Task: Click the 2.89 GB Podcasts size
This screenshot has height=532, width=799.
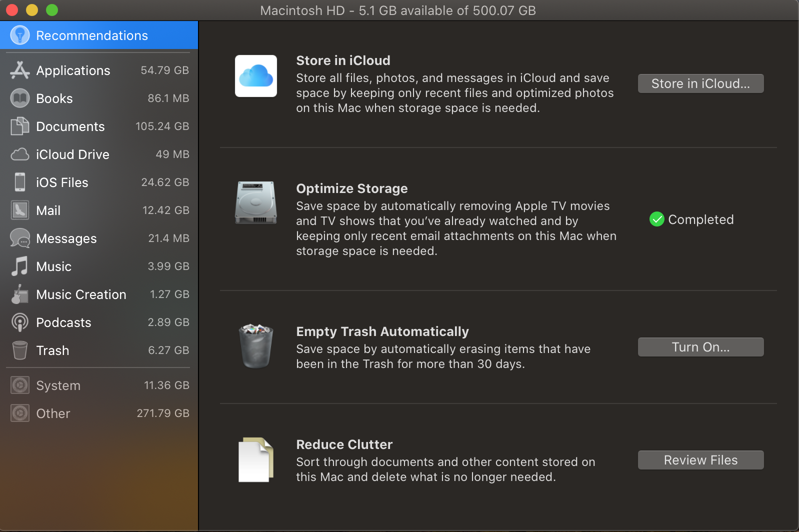Action: point(168,322)
